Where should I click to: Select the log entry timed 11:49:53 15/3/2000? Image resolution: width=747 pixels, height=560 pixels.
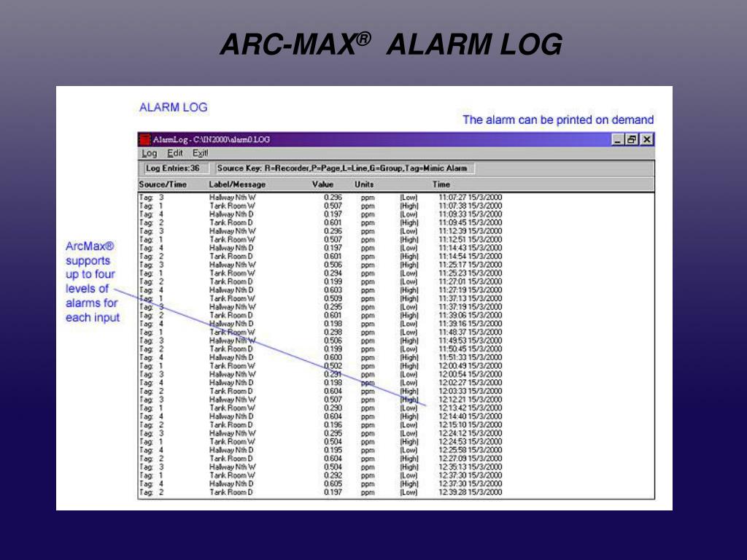[x=320, y=341]
